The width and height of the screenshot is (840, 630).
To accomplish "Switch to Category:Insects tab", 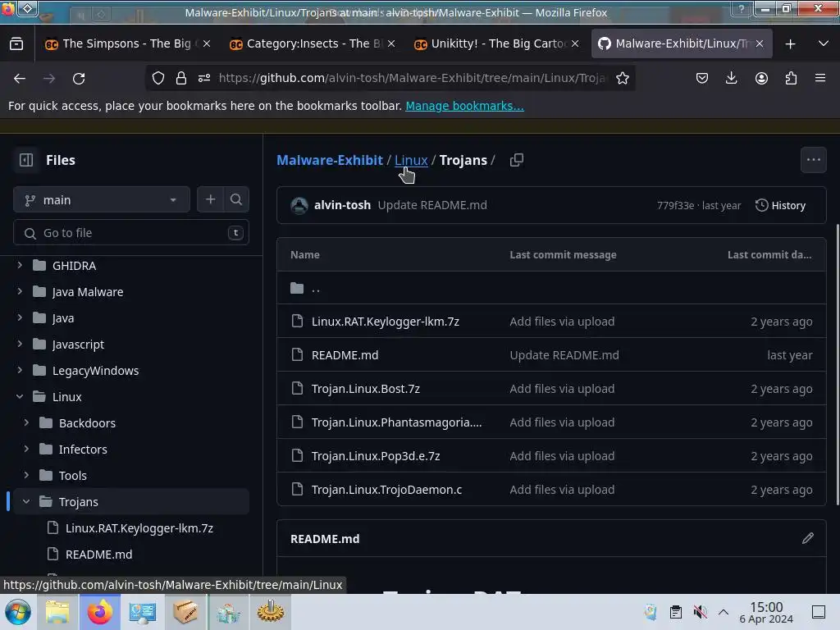I will pos(312,44).
